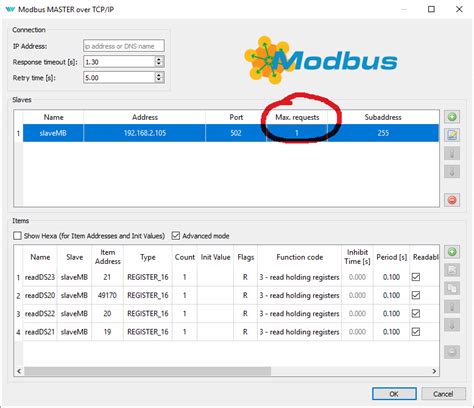Edit the selected slave entry
This screenshot has height=408, width=474.
[452, 135]
